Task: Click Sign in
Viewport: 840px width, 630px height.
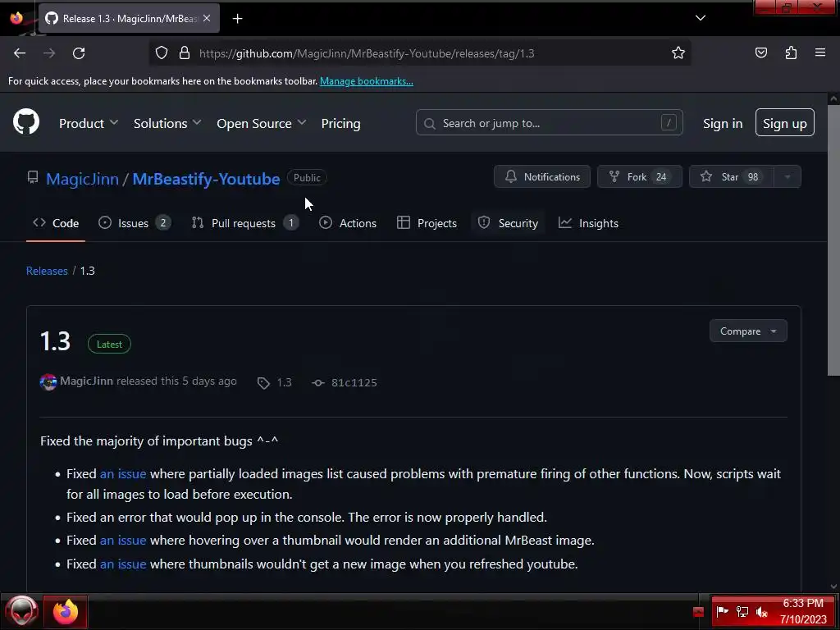Action: pyautogui.click(x=723, y=123)
